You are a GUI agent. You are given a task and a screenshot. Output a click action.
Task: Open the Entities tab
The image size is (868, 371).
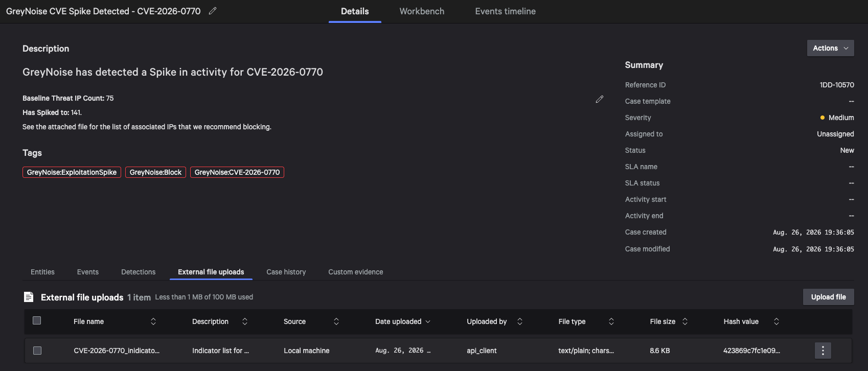coord(42,272)
